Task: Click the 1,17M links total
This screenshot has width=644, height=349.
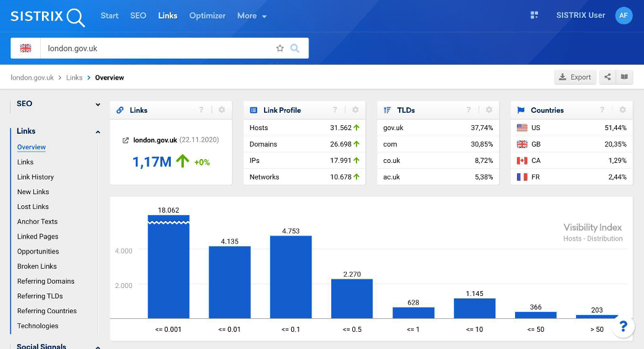Action: 152,162
